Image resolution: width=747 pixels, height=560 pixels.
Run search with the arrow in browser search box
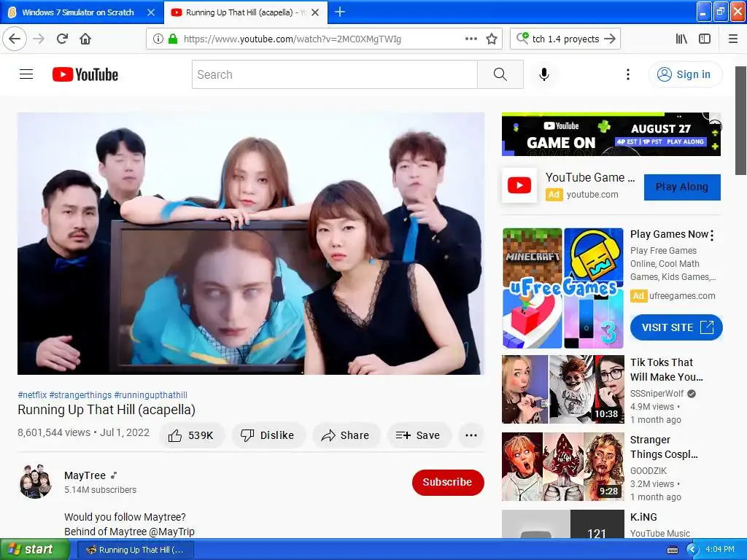(610, 39)
